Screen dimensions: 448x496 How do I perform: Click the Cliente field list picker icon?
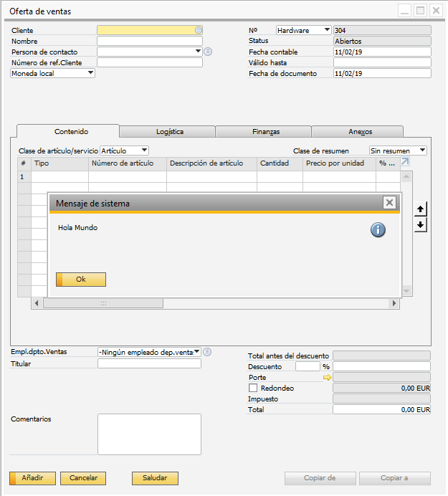click(x=199, y=30)
